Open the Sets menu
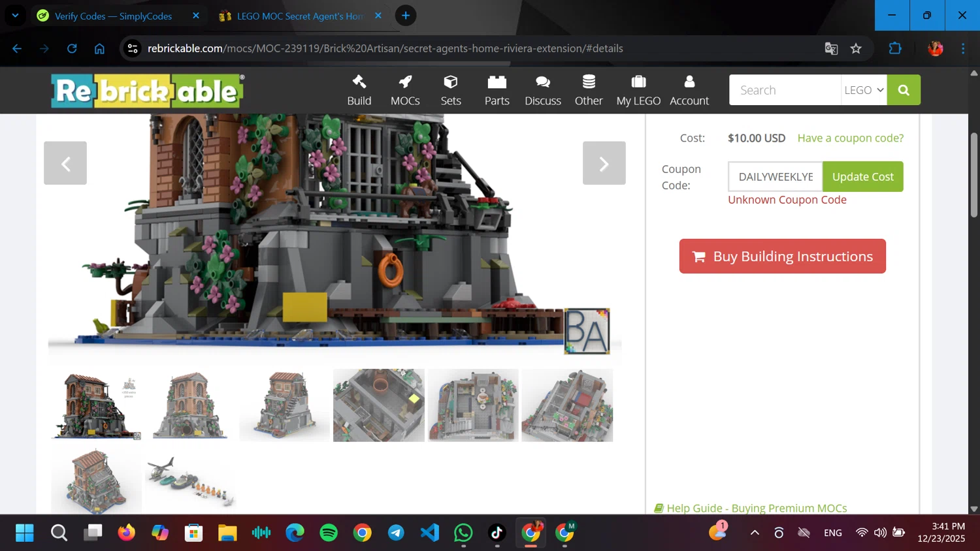Screen dimensions: 980x551 point(451,90)
